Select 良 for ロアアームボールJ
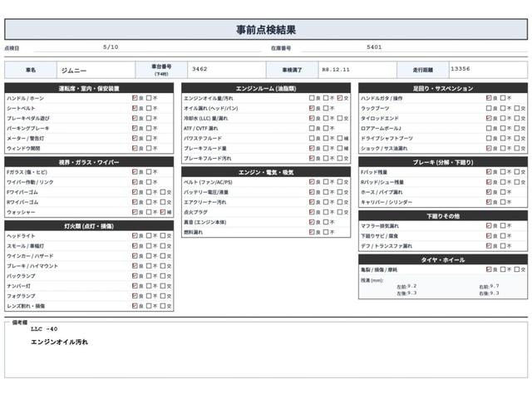The image size is (532, 399). (489, 128)
